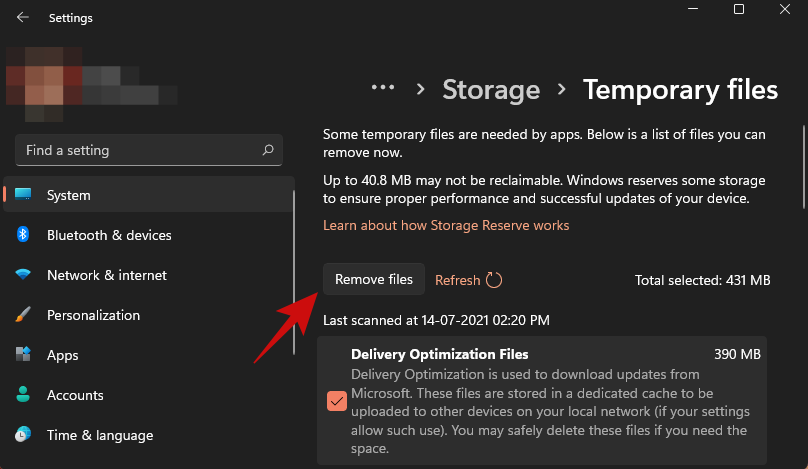This screenshot has width=808, height=469.
Task: Click the Find a setting search box
Action: [x=140, y=150]
